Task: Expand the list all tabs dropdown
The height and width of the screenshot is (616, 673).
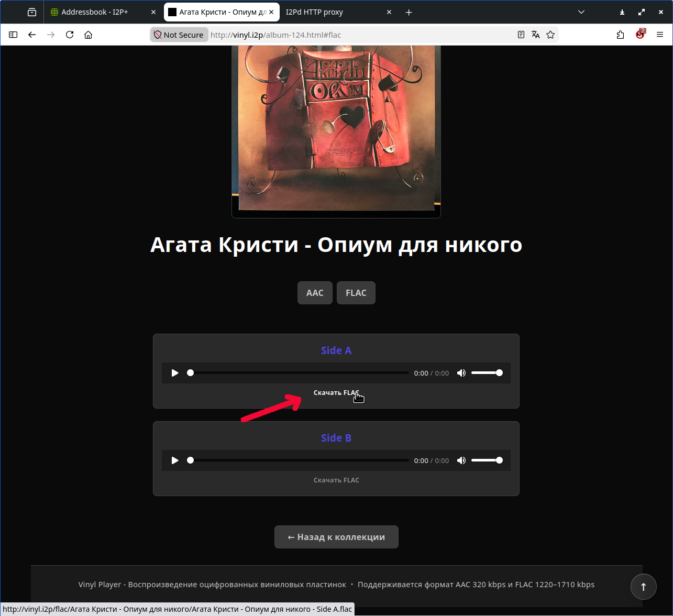Action: tap(581, 12)
